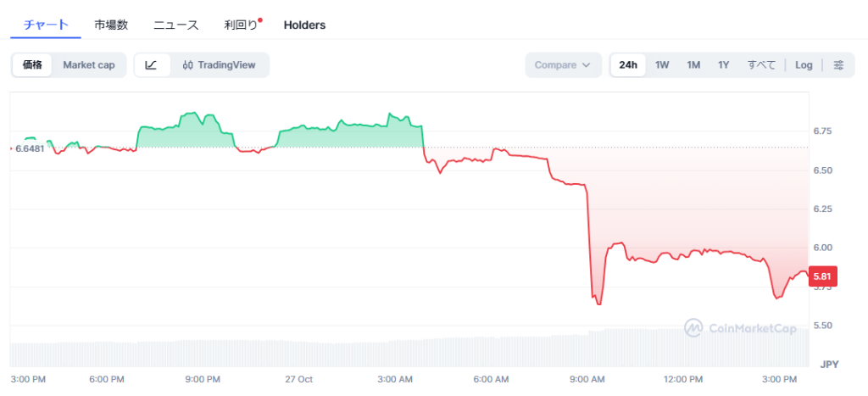Screen dimensions: 868x396
Task: Select the 1W time range
Action: click(662, 65)
